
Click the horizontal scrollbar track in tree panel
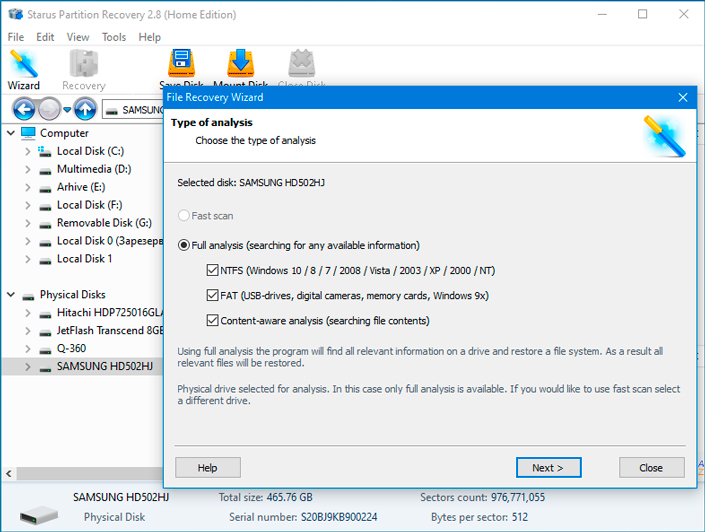point(90,474)
